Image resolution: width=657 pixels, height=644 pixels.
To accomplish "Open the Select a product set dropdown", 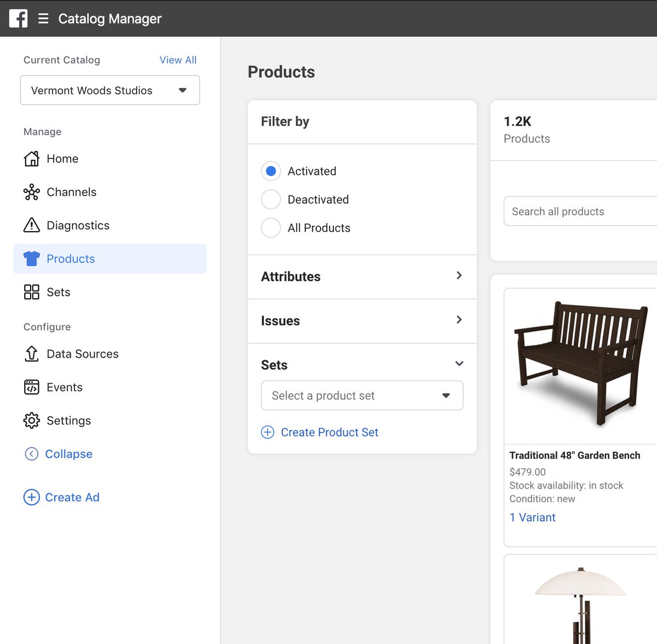I will tap(362, 395).
